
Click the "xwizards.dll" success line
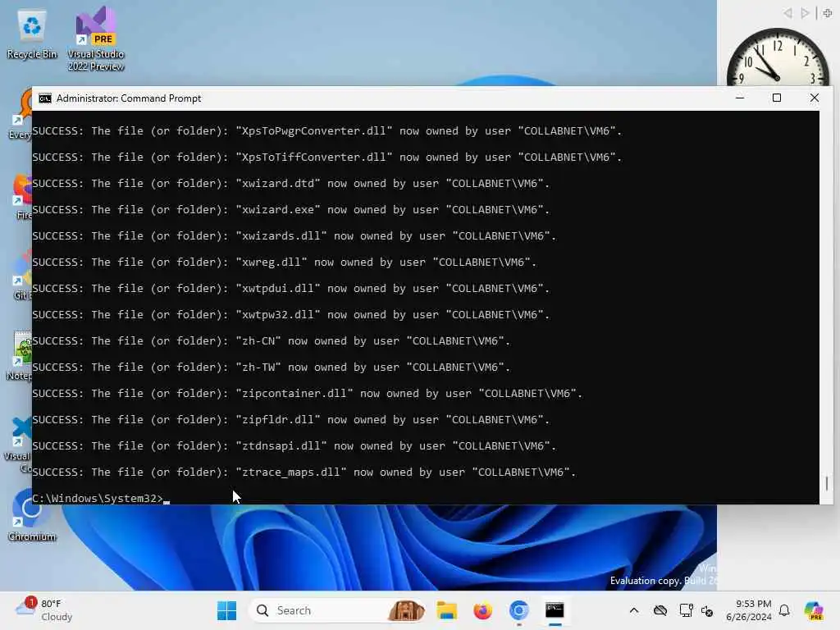coord(294,235)
